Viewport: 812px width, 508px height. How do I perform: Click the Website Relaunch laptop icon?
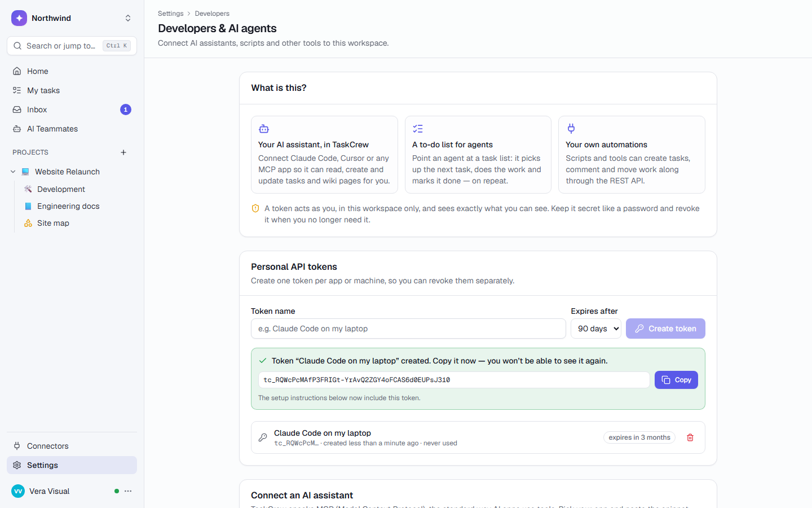25,172
